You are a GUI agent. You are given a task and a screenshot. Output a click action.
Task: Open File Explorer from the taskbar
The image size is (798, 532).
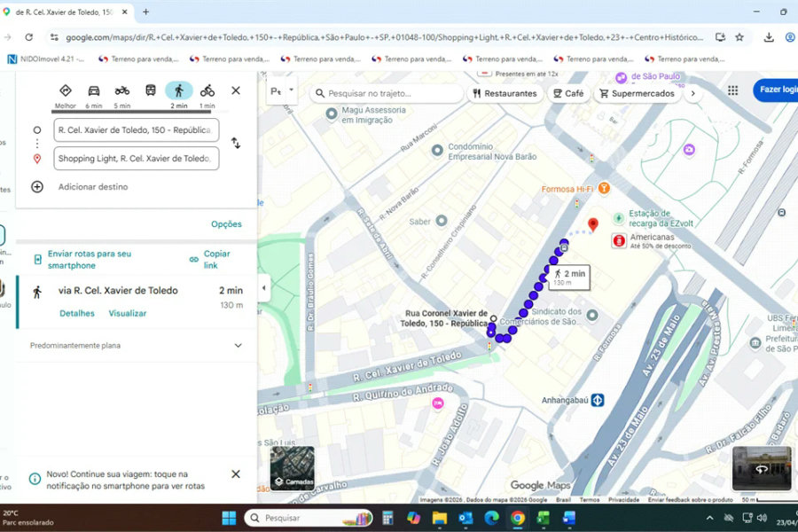(439, 518)
